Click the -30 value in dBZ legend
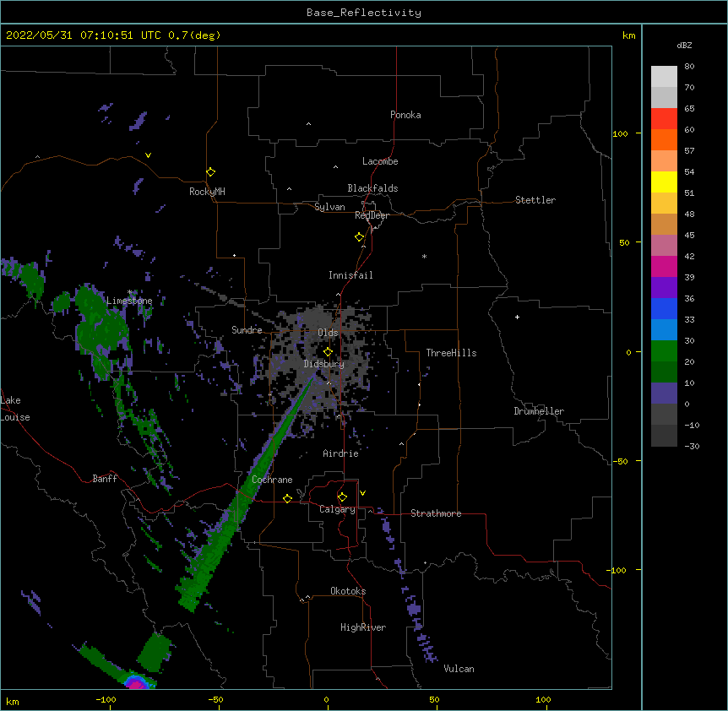 pos(692,446)
